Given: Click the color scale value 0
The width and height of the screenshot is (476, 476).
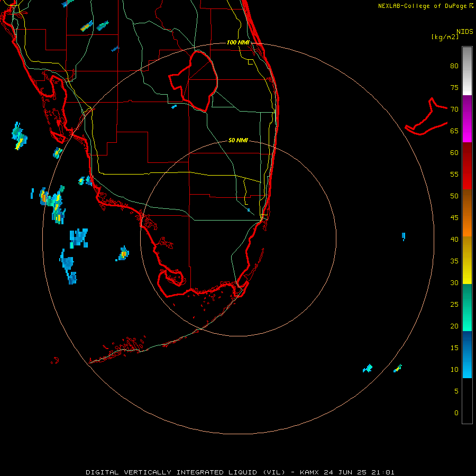Looking at the screenshot, I should [x=456, y=413].
